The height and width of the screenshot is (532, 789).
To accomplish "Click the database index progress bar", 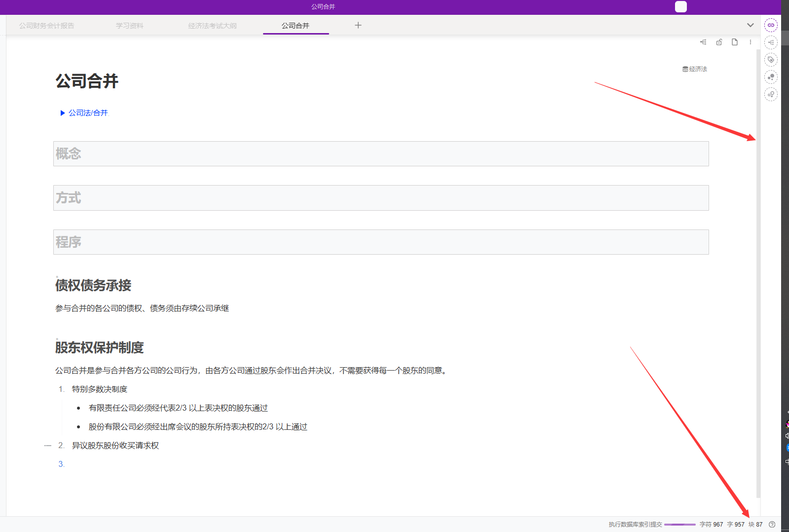I will point(680,525).
